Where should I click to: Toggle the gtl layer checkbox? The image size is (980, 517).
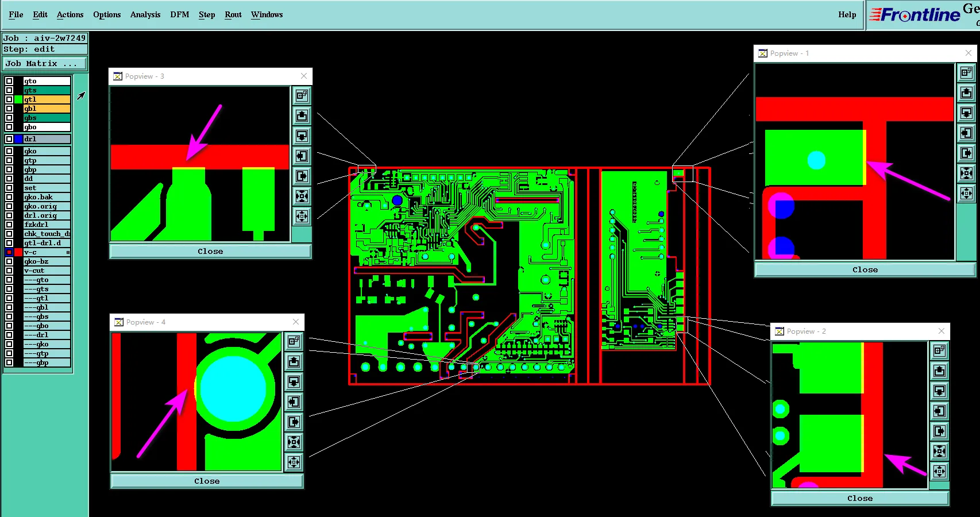[9, 99]
